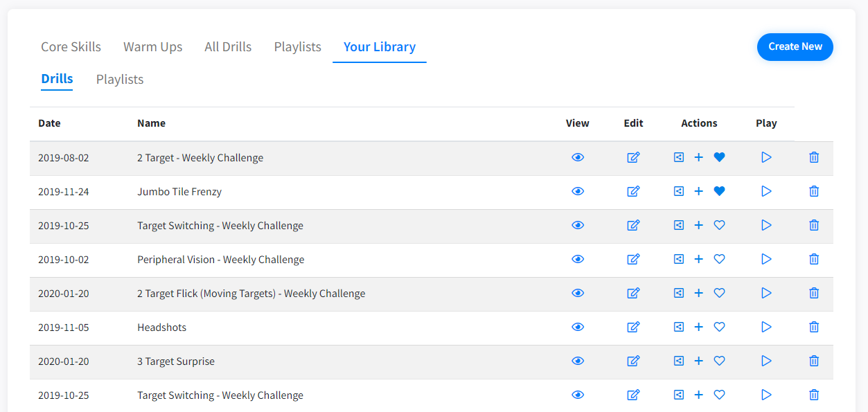Select the Playlists sub-tab beside Drills
868x412 pixels.
120,80
